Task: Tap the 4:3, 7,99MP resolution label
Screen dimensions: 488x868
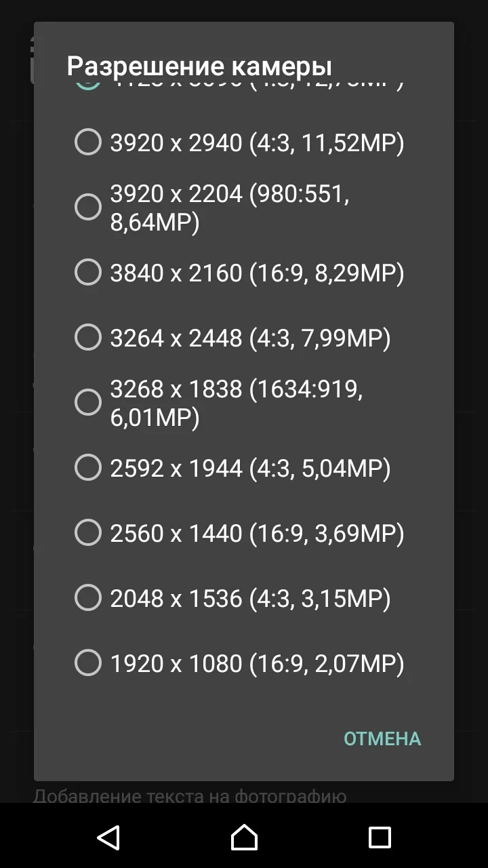Action: coord(251,338)
